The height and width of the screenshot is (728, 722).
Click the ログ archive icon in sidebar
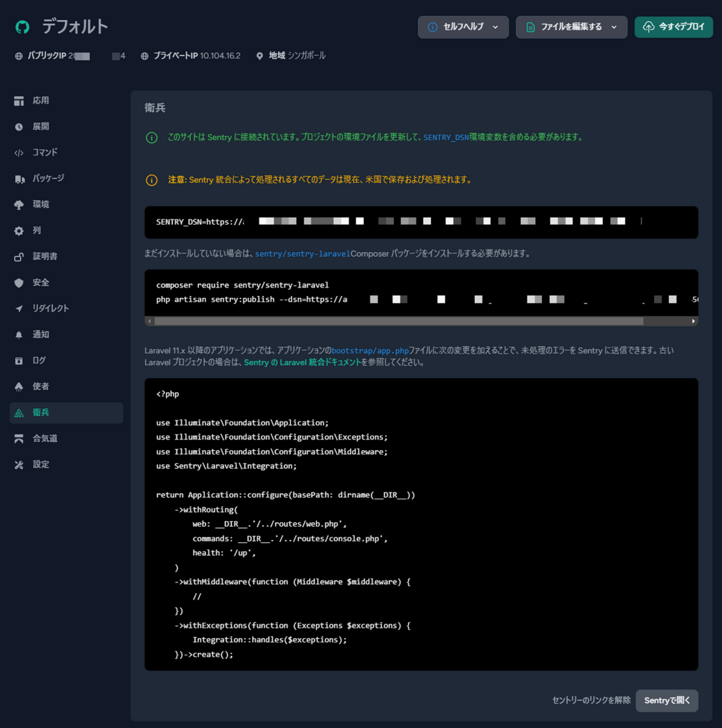coord(19,361)
